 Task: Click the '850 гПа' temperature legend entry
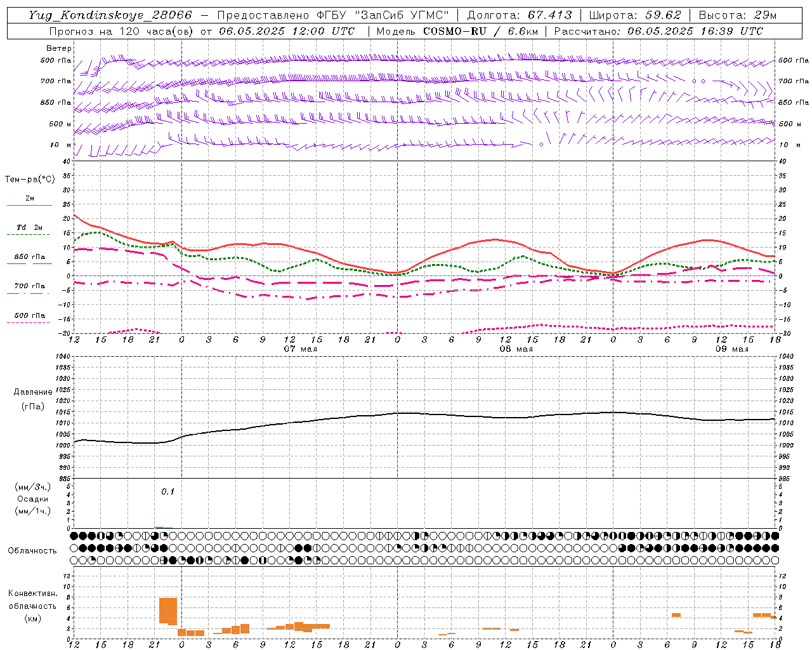29,257
